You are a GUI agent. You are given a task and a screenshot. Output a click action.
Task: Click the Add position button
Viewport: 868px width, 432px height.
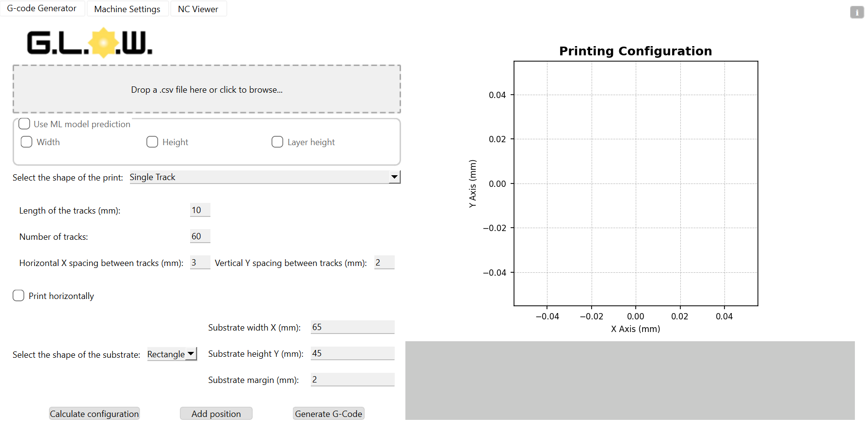coord(216,414)
